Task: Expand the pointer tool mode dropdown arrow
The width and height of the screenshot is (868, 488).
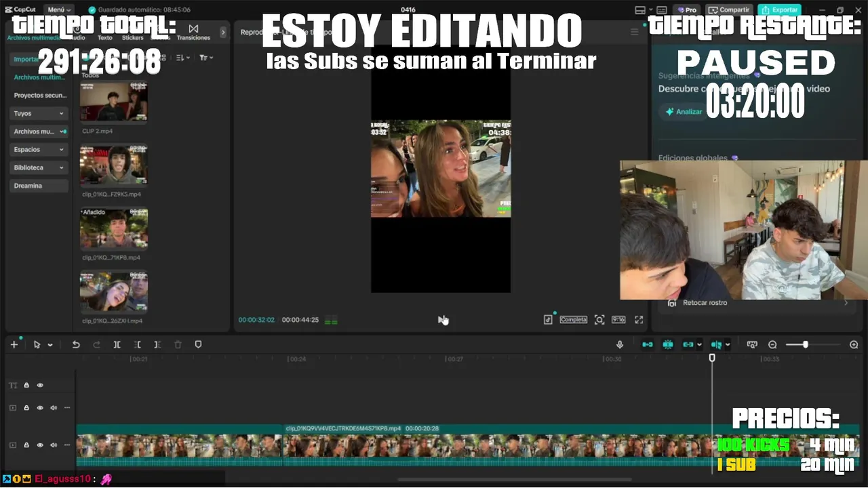Action: 50,345
